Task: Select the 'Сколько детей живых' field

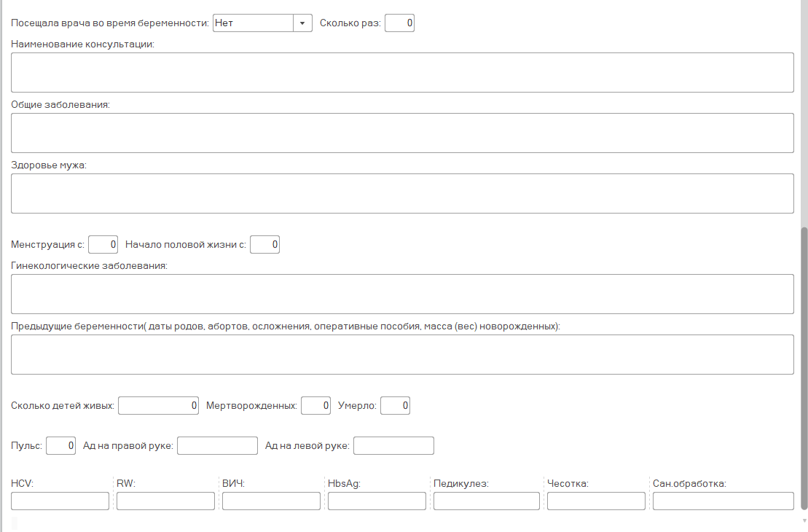Action: pos(159,405)
